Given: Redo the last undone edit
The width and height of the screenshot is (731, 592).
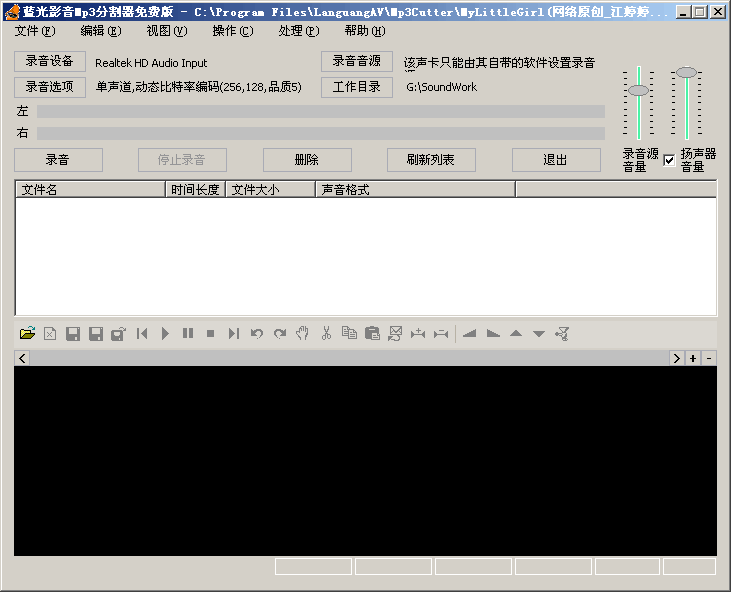Looking at the screenshot, I should tap(280, 333).
